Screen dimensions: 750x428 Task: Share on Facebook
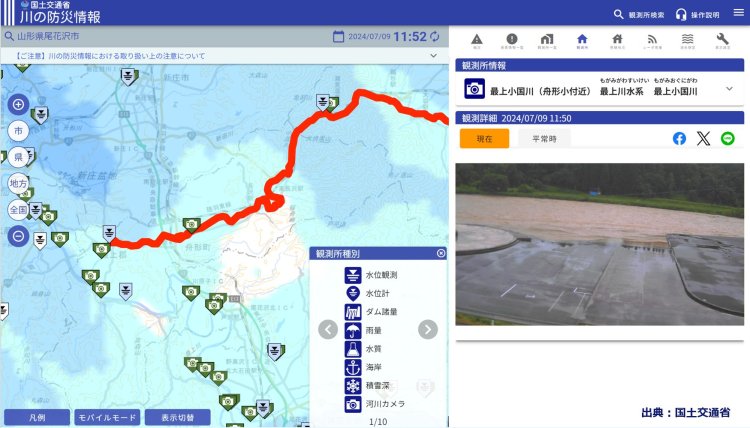(679, 139)
